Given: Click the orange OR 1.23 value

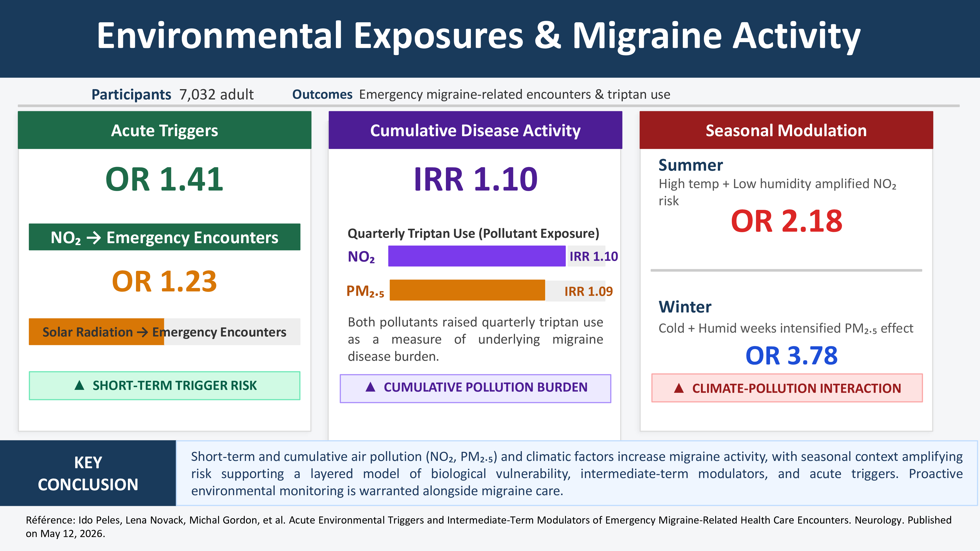Looking at the screenshot, I should [x=164, y=281].
